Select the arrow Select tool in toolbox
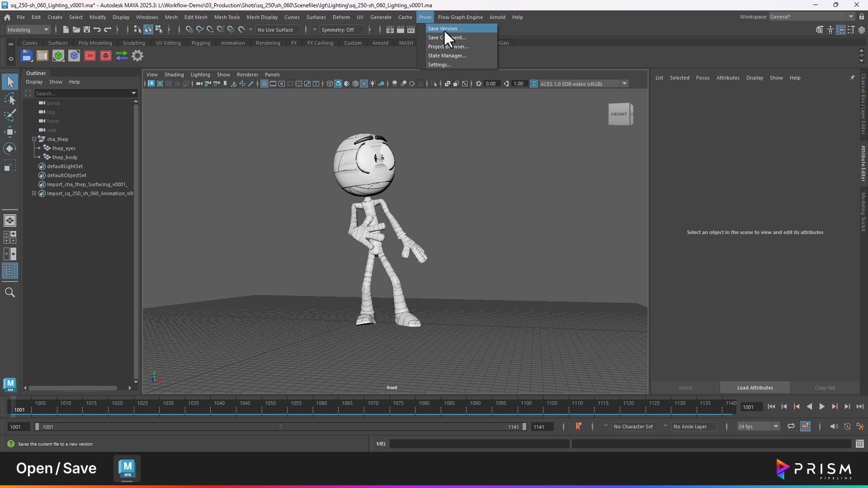This screenshot has height=488, width=868. (x=10, y=82)
